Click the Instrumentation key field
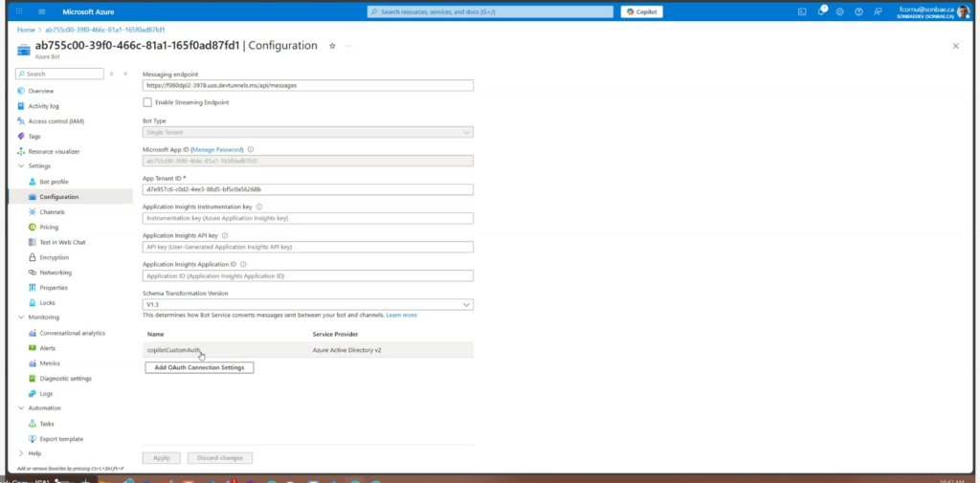The width and height of the screenshot is (980, 483). [307, 219]
